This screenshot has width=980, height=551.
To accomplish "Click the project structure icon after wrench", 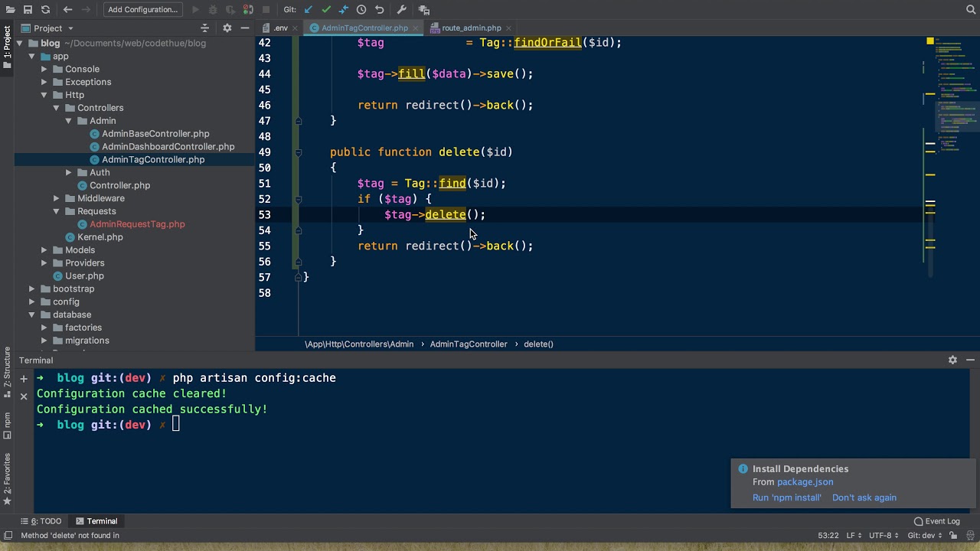I will pyautogui.click(x=424, y=10).
